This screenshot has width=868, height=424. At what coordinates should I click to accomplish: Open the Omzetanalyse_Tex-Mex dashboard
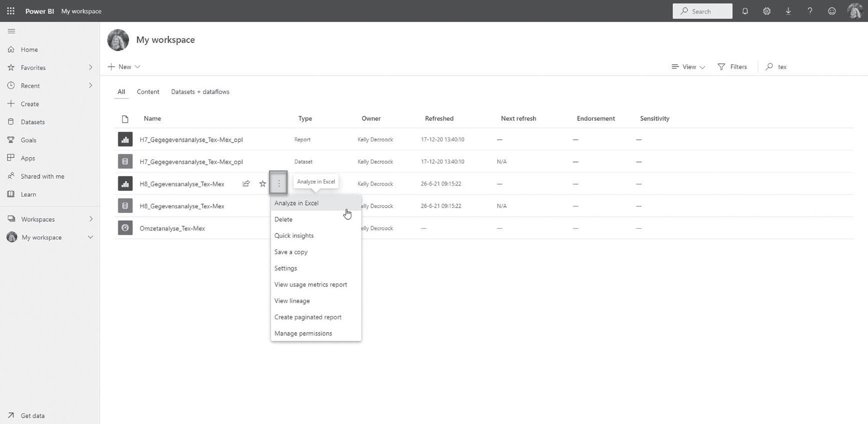pyautogui.click(x=172, y=228)
